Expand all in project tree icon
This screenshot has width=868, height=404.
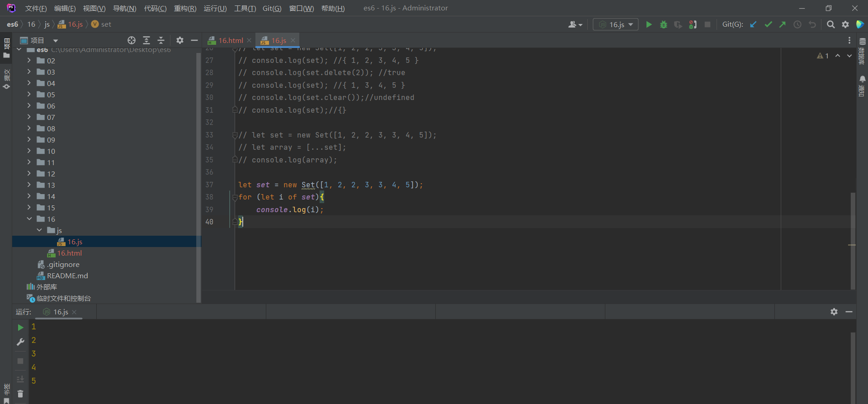pyautogui.click(x=146, y=40)
